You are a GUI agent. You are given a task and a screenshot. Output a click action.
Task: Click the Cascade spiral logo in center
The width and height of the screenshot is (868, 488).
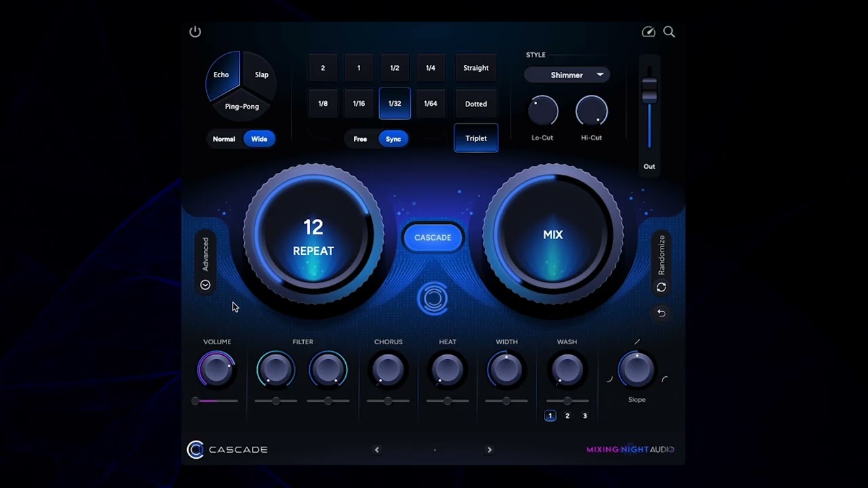[433, 298]
